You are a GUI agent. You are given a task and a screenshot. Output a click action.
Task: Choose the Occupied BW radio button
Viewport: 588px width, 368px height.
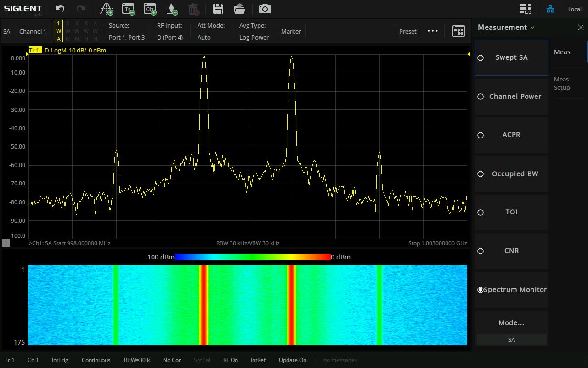tap(481, 174)
